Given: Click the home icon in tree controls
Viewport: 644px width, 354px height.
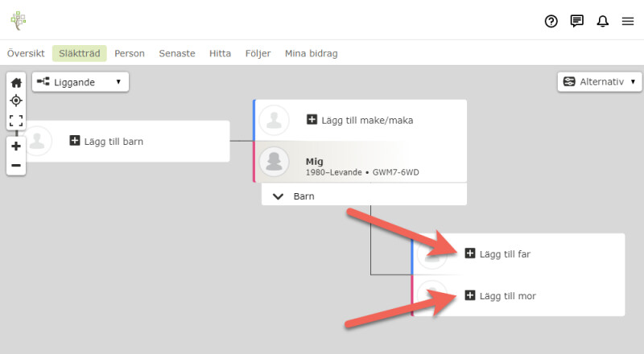Looking at the screenshot, I should point(16,83).
